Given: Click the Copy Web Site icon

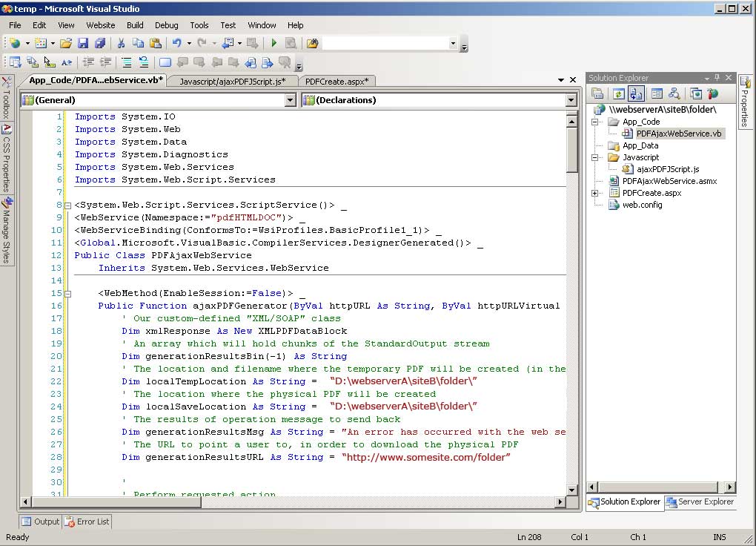Looking at the screenshot, I should (695, 93).
